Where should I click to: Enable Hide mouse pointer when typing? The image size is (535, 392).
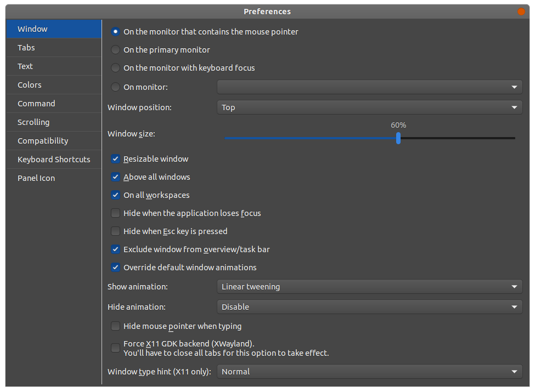pos(115,326)
